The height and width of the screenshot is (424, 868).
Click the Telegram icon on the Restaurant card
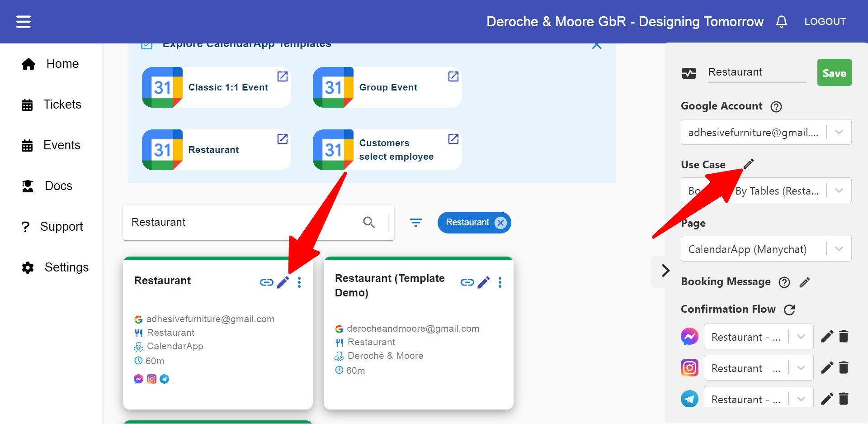[164, 379]
